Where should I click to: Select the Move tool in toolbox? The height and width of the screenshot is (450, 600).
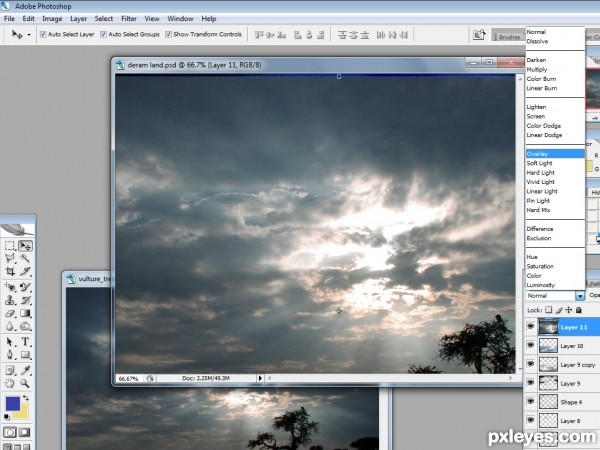(25, 246)
